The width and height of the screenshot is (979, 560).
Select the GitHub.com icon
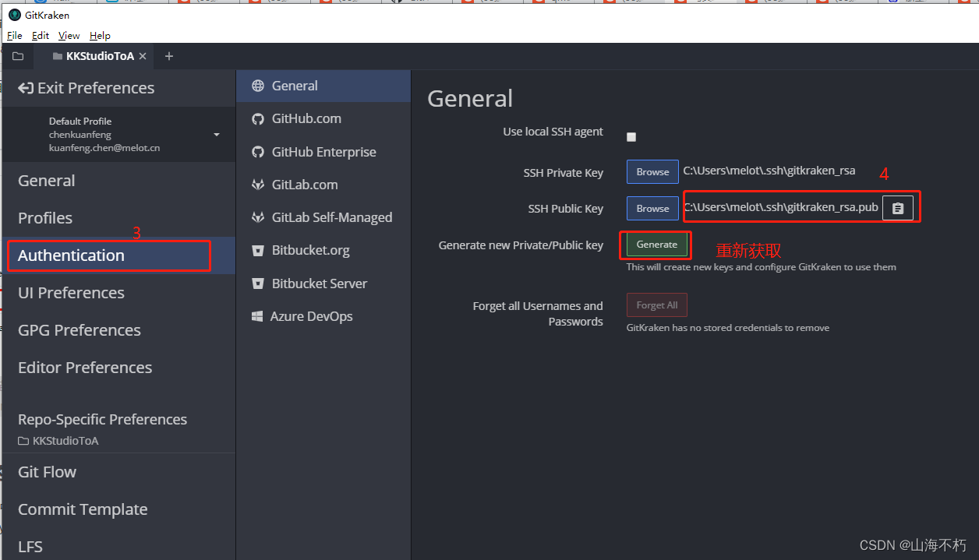point(258,118)
